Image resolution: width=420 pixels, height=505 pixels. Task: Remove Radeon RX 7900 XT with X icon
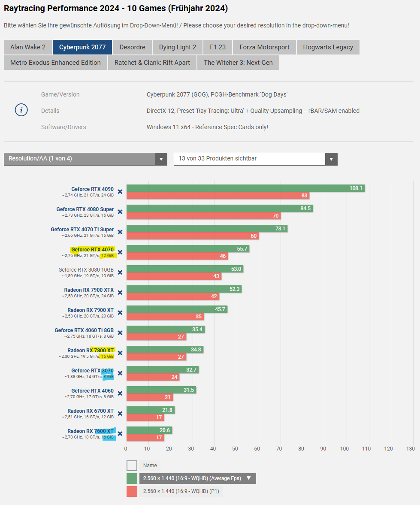pos(120,313)
